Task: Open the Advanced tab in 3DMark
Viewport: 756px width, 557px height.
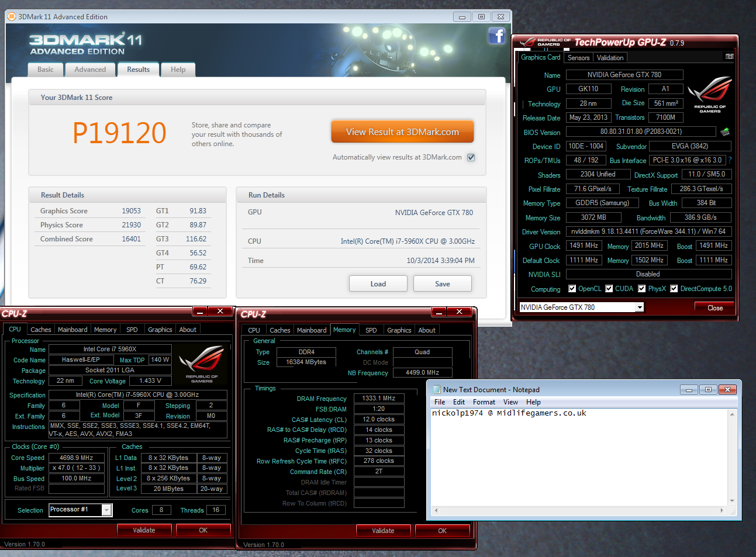Action: (x=90, y=70)
